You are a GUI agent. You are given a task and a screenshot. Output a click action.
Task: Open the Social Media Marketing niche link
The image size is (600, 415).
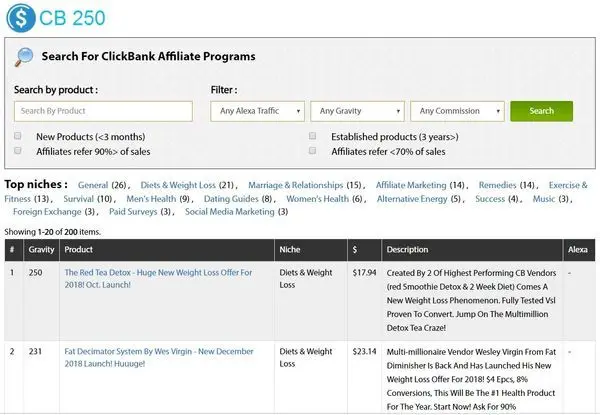pos(230,212)
